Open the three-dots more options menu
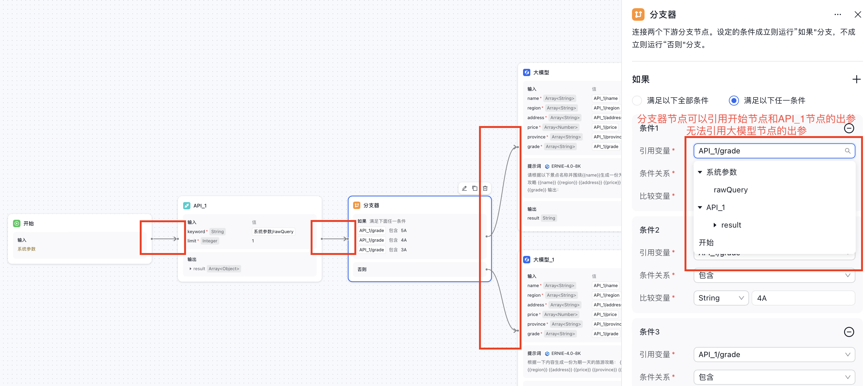Viewport: 868px width, 386px height. point(838,14)
